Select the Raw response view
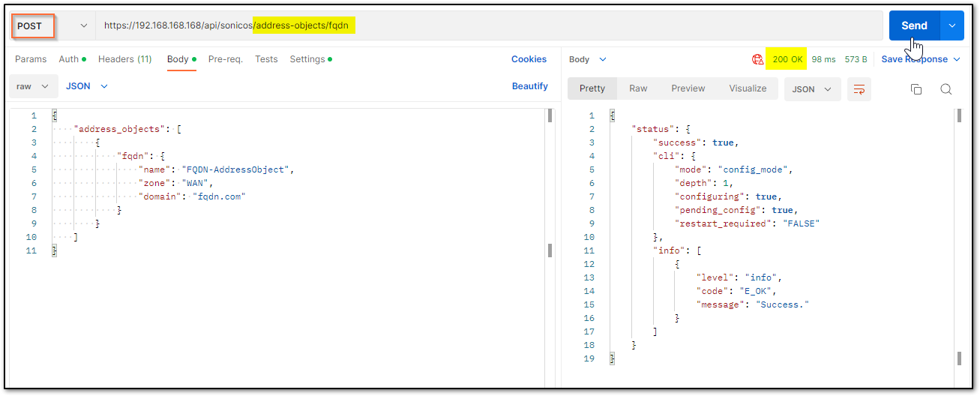The height and width of the screenshot is (396, 980). pyautogui.click(x=638, y=88)
